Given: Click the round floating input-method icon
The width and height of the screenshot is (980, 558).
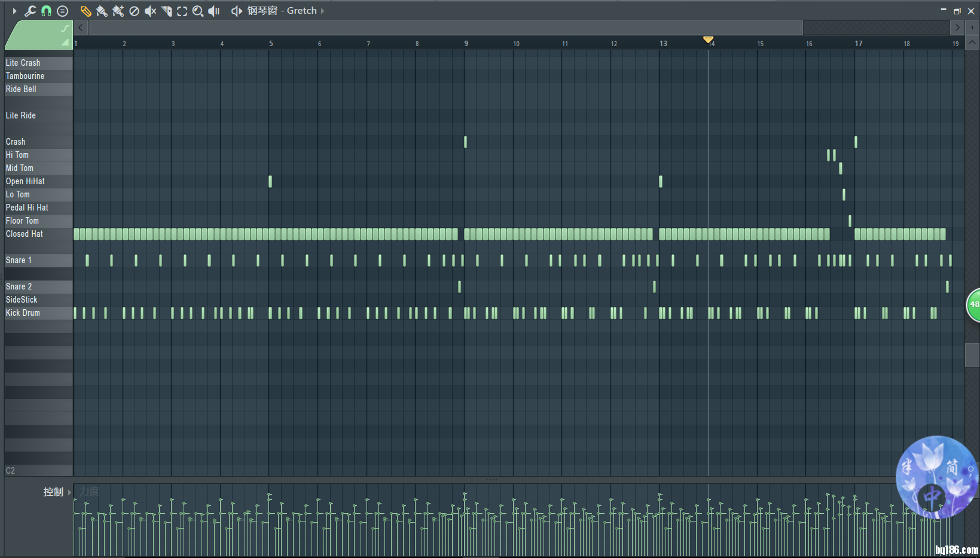Looking at the screenshot, I should (x=936, y=477).
